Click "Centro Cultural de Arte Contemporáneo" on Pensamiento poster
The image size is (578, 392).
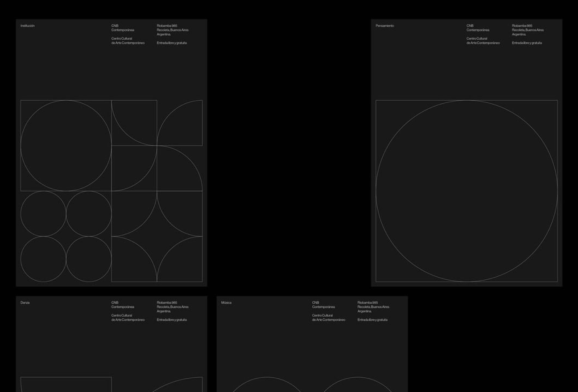pyautogui.click(x=483, y=41)
